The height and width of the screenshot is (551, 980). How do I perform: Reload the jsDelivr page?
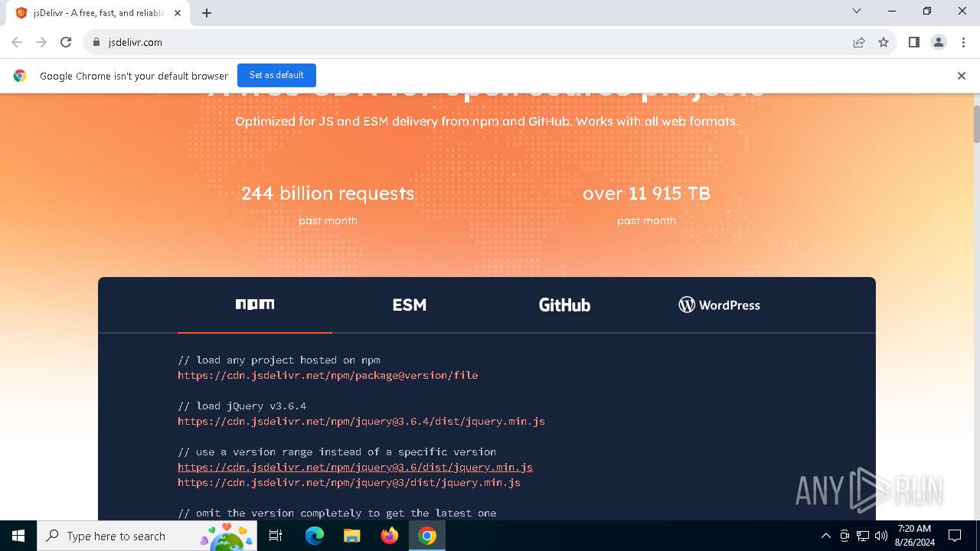click(66, 42)
